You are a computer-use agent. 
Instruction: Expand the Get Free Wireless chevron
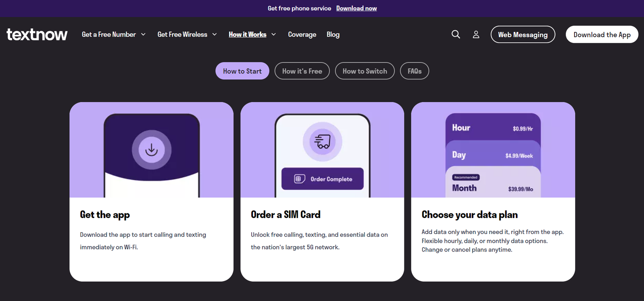coord(215,34)
